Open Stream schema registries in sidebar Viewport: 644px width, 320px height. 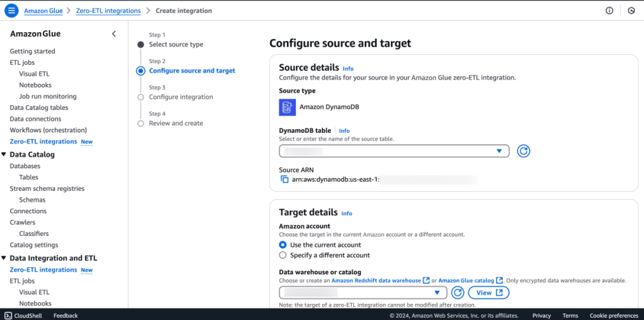[47, 189]
